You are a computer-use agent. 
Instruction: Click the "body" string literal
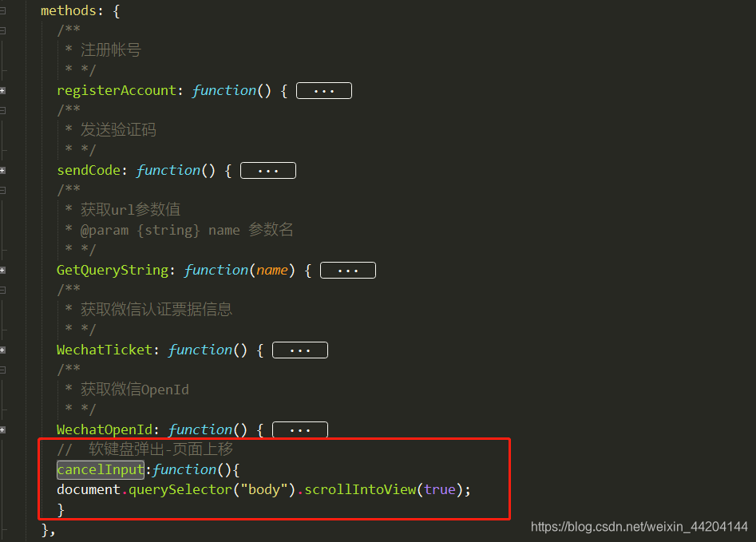click(x=264, y=490)
